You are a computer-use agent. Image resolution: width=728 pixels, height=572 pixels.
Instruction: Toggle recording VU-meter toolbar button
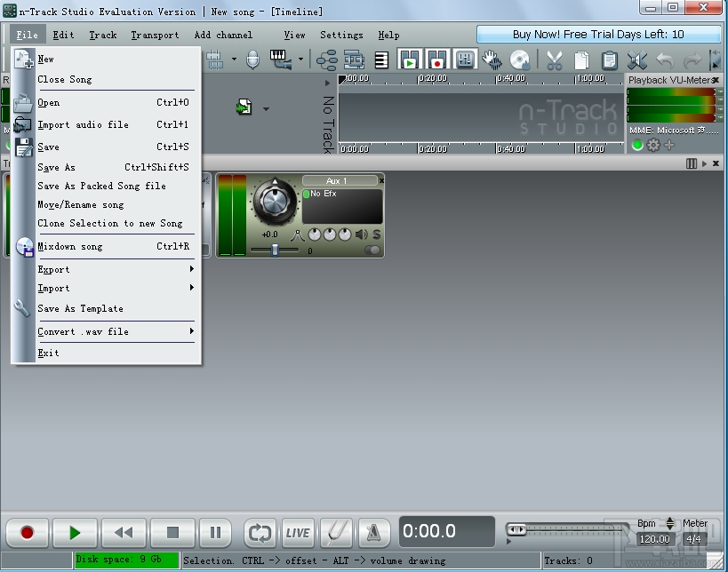(x=437, y=59)
